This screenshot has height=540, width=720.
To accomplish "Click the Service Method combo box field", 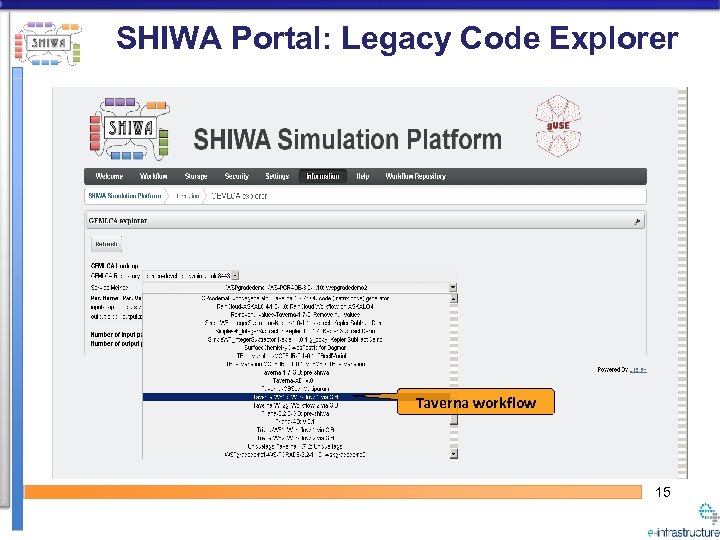I will [299, 287].
